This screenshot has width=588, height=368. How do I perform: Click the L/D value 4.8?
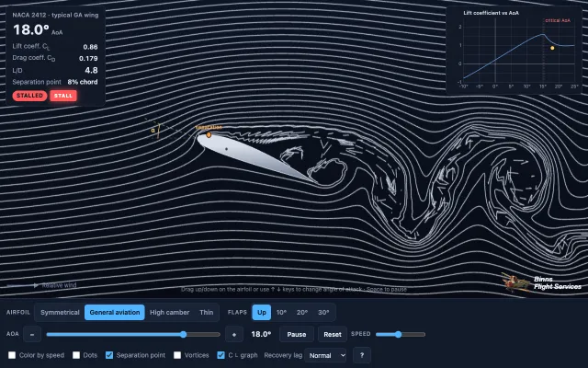click(92, 70)
